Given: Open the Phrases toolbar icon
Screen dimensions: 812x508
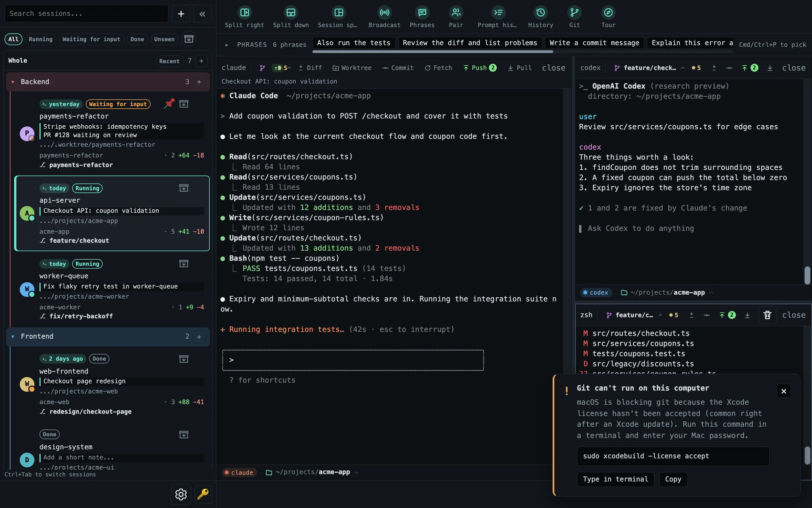Looking at the screenshot, I should tap(422, 16).
